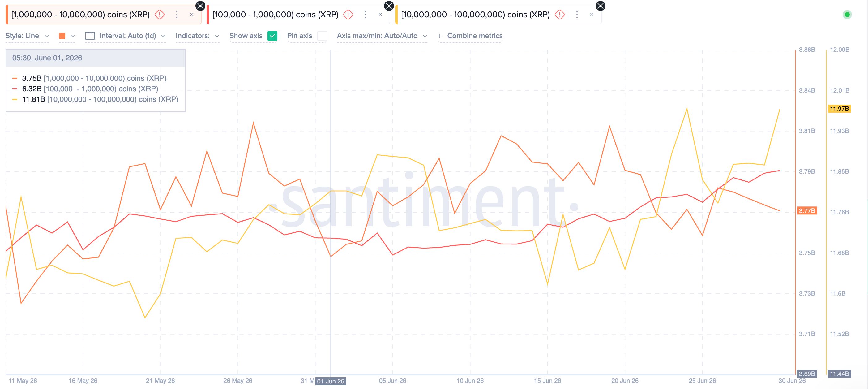
Task: Enable the Pin axis checkbox
Action: pos(322,36)
